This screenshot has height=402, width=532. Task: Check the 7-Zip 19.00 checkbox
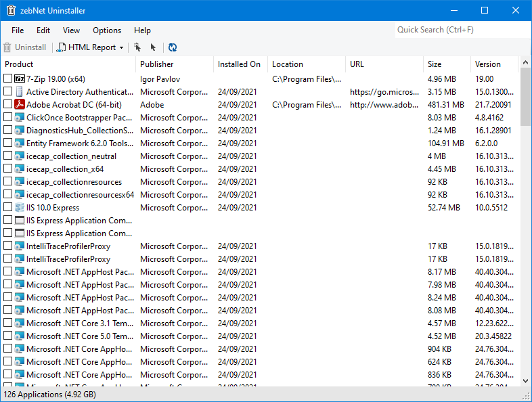pyautogui.click(x=8, y=79)
